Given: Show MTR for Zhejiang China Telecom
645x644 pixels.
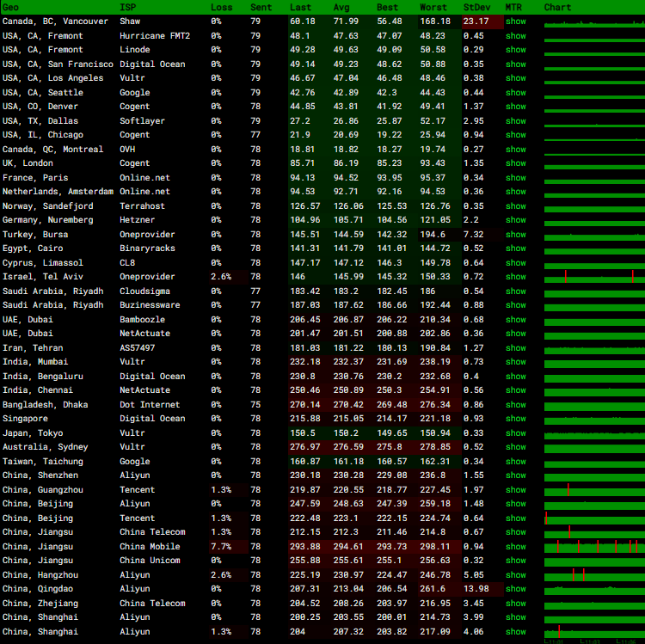Looking at the screenshot, I should [x=516, y=604].
